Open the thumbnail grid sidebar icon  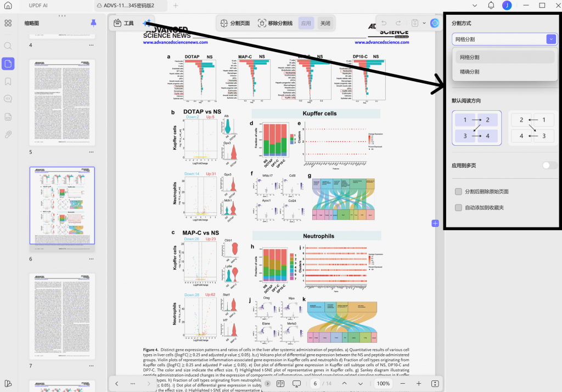8,23
